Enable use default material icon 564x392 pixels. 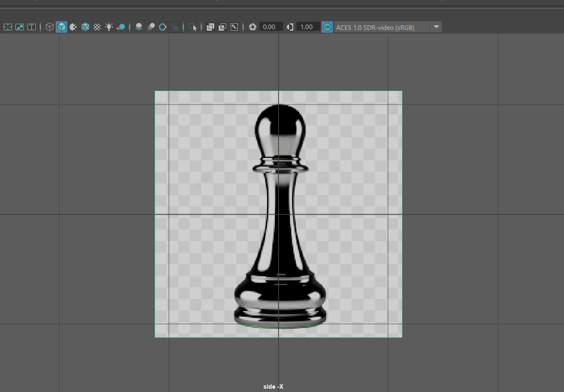coord(73,27)
